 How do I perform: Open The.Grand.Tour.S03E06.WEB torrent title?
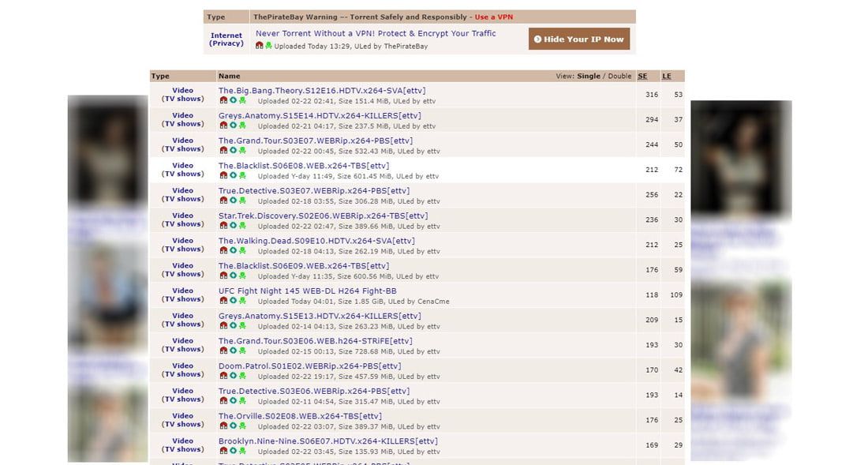[x=315, y=341]
